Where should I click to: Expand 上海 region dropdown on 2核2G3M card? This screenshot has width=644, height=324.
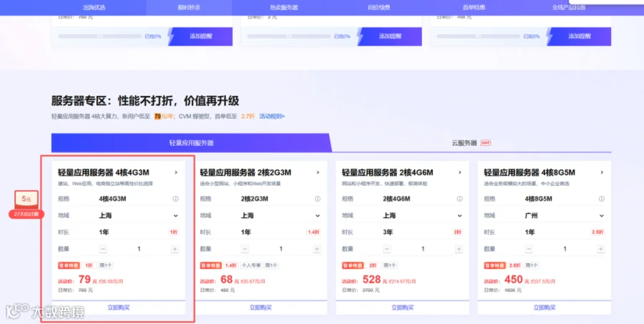tap(280, 215)
